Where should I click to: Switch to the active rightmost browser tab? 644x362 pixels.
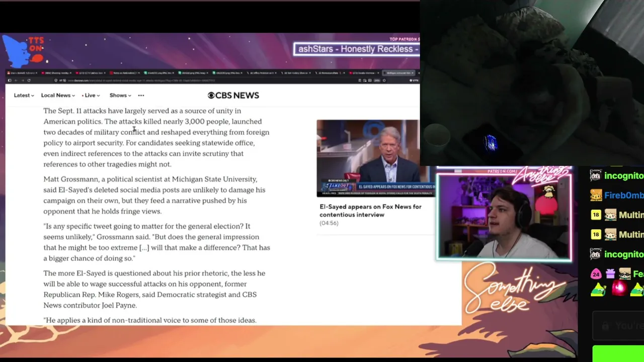click(x=399, y=73)
